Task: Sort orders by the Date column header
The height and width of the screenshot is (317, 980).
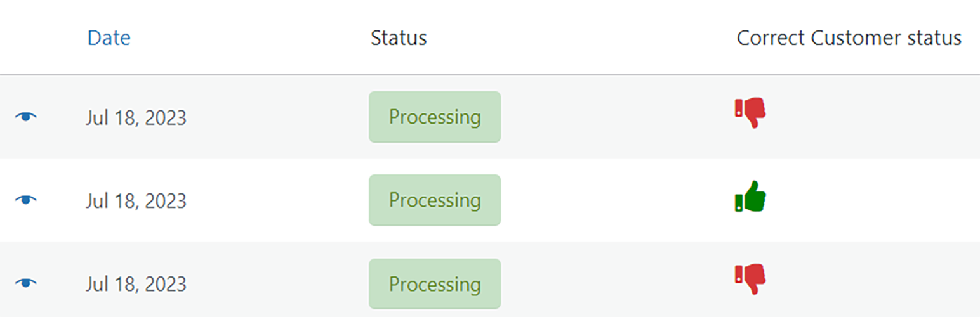Action: pyautogui.click(x=109, y=38)
